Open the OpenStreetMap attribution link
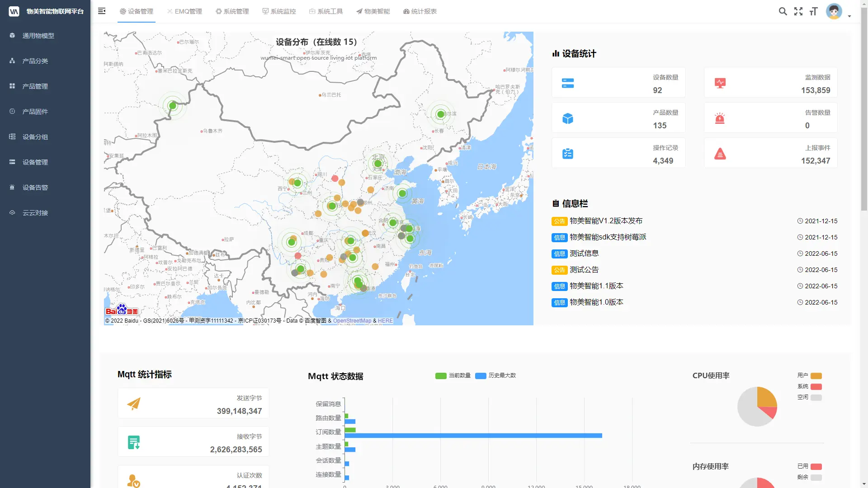The width and height of the screenshot is (868, 488). pyautogui.click(x=353, y=321)
